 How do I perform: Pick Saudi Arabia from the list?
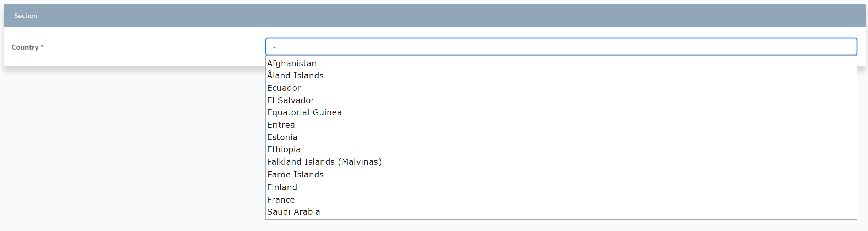tap(293, 212)
